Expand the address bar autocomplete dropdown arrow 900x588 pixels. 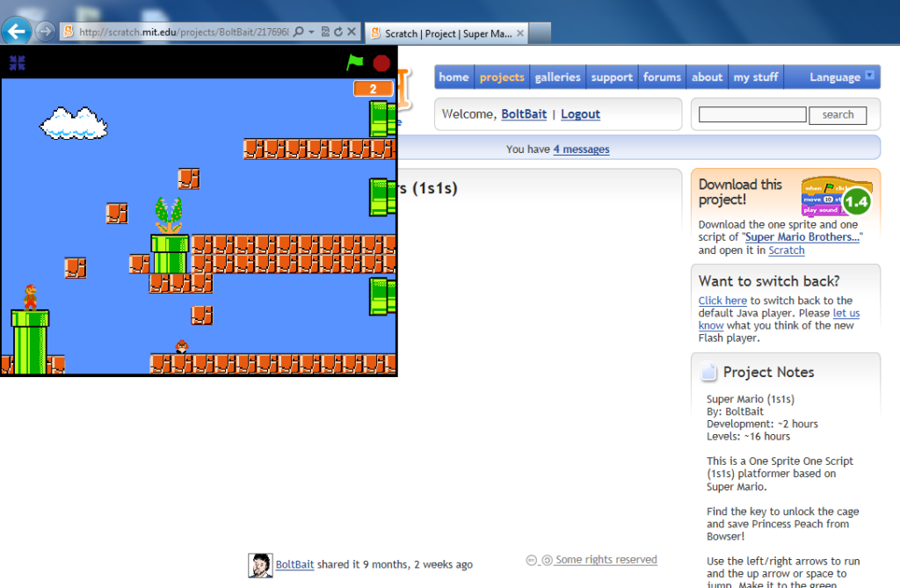coord(312,33)
